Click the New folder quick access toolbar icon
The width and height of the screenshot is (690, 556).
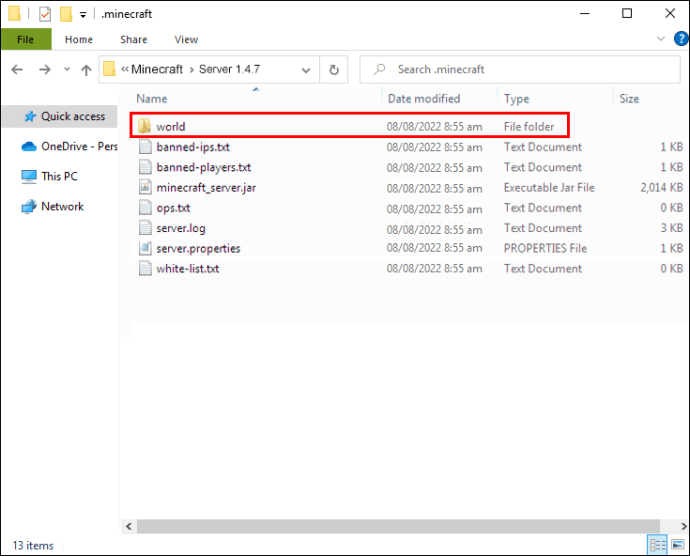[66, 14]
